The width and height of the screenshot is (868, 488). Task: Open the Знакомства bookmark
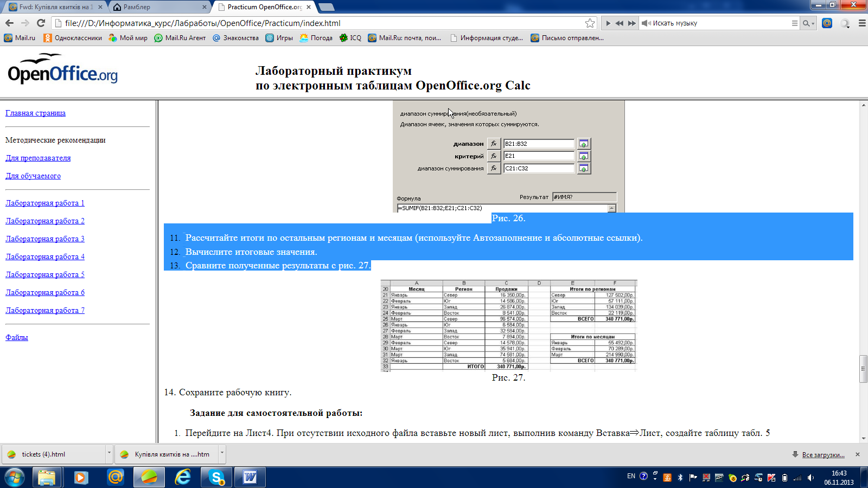(x=235, y=38)
